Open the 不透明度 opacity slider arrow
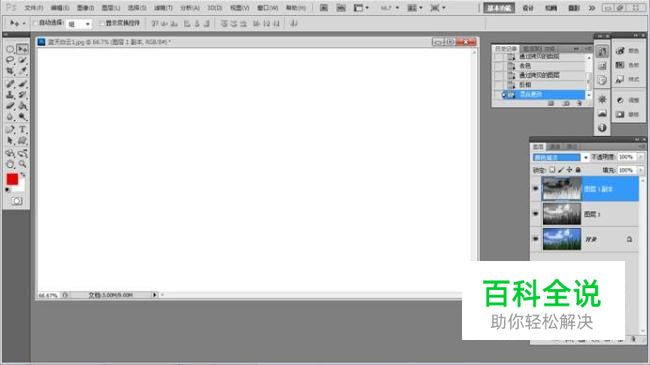The height and width of the screenshot is (365, 650). click(640, 157)
